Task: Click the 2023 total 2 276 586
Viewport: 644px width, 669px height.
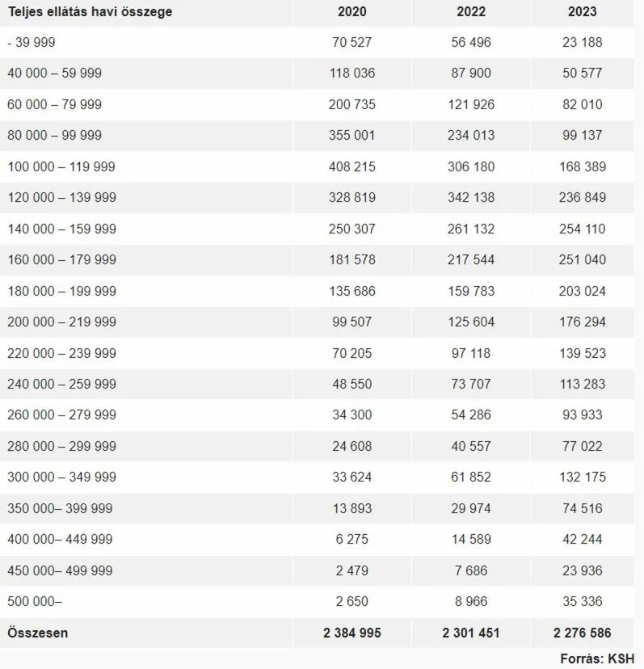Action: [x=582, y=633]
